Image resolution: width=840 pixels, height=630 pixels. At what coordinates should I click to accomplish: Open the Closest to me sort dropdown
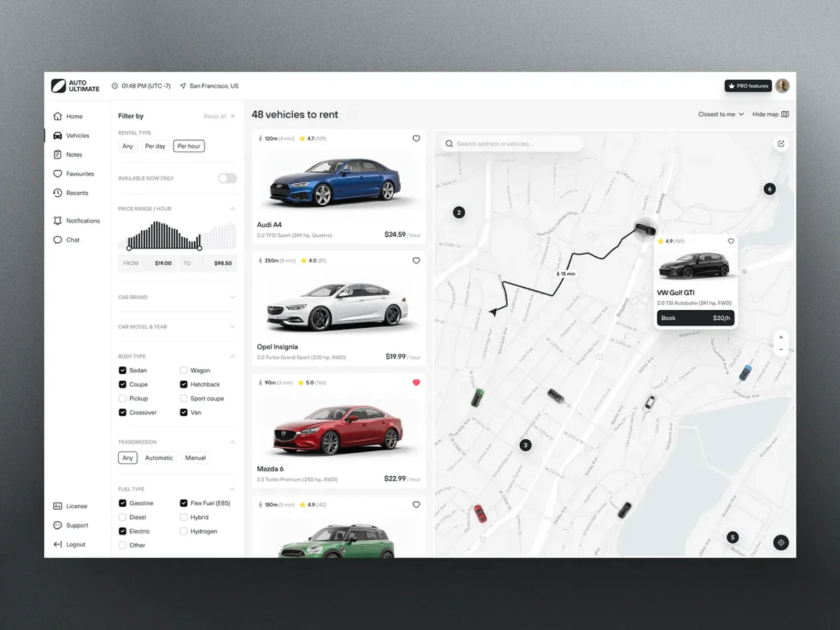coord(721,114)
